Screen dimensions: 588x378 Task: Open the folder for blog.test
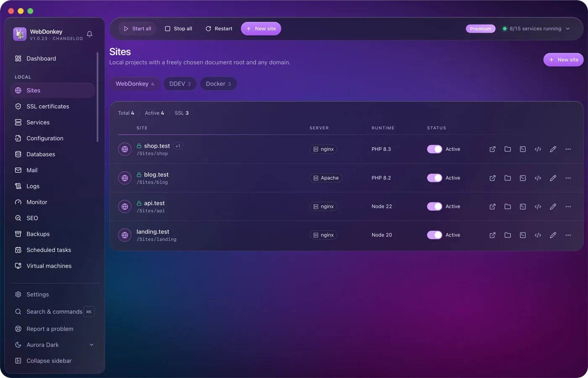pyautogui.click(x=508, y=178)
